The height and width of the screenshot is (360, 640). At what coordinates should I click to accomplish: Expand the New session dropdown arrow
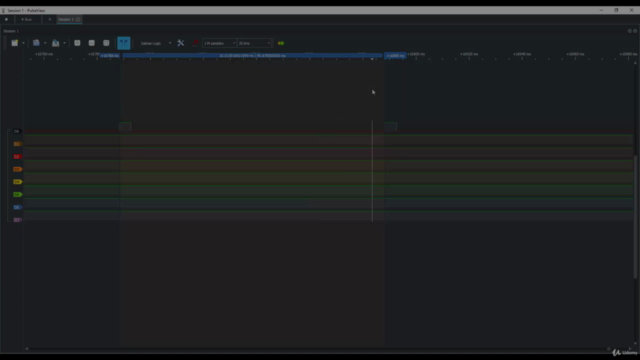click(x=23, y=43)
